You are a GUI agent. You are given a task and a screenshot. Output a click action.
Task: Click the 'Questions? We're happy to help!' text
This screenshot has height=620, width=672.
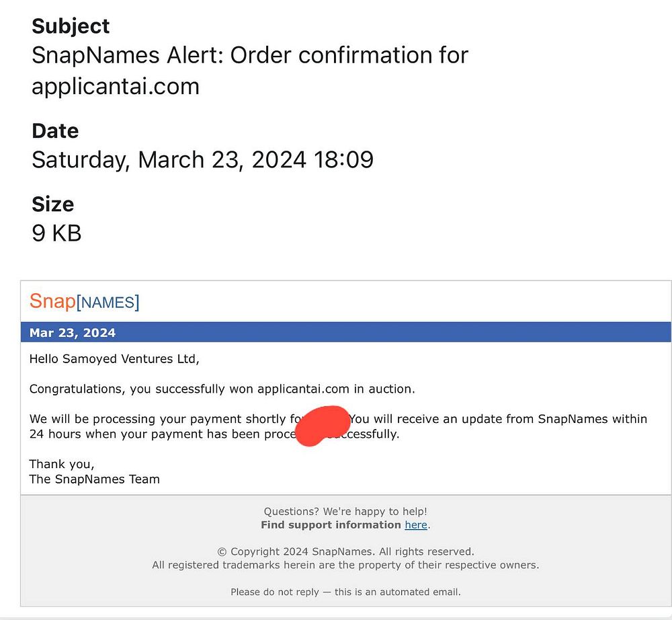tap(345, 511)
